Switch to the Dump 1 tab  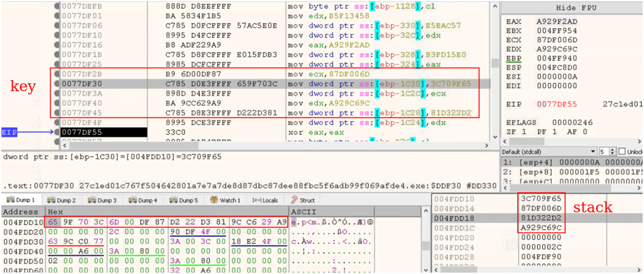[21, 200]
